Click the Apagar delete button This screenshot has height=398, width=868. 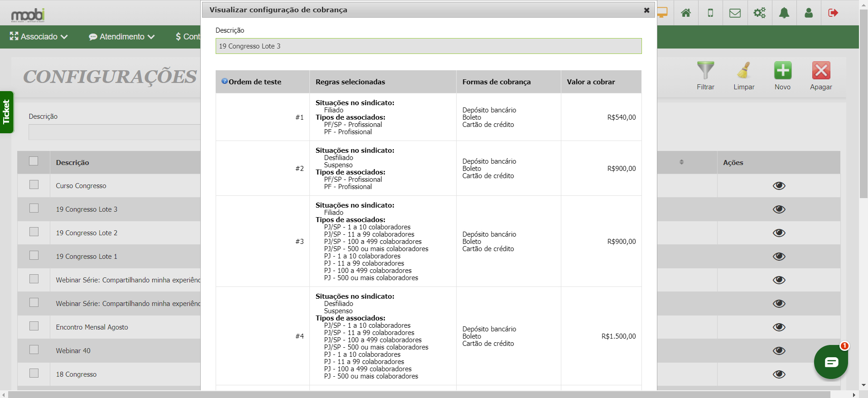click(821, 71)
